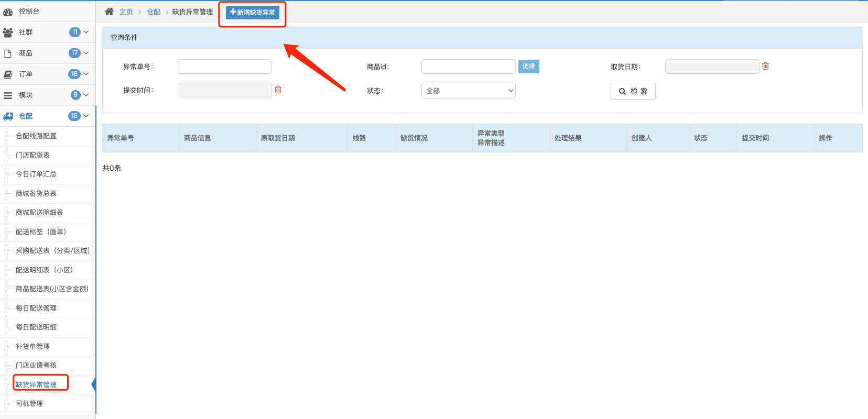
Task: Click the 模块 list icon
Action: pyautogui.click(x=8, y=95)
